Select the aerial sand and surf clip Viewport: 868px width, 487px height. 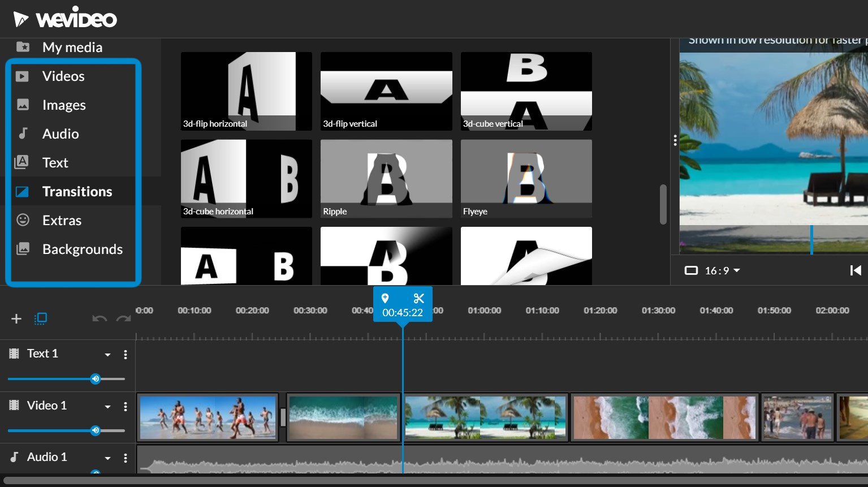click(664, 417)
